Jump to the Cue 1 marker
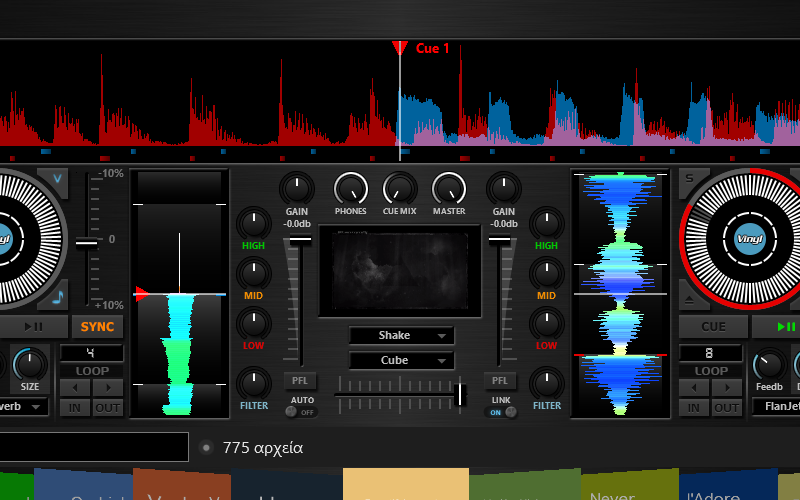 [399, 48]
